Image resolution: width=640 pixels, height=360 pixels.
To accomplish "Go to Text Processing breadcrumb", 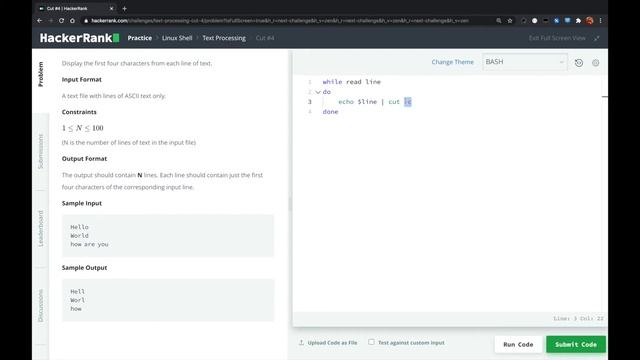I will 224,38.
